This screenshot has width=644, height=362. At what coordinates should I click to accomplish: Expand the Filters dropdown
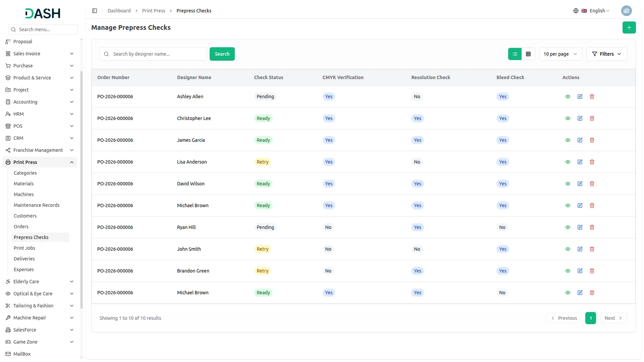(x=606, y=54)
